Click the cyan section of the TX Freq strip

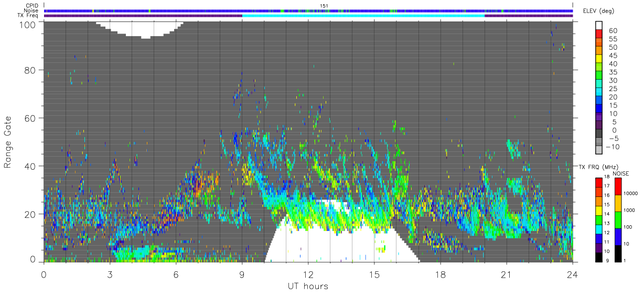point(363,16)
